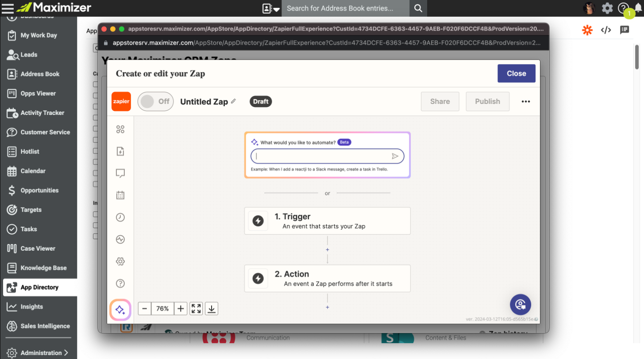The height and width of the screenshot is (359, 644).
Task: Add a step between Trigger and Action
Action: (x=328, y=250)
